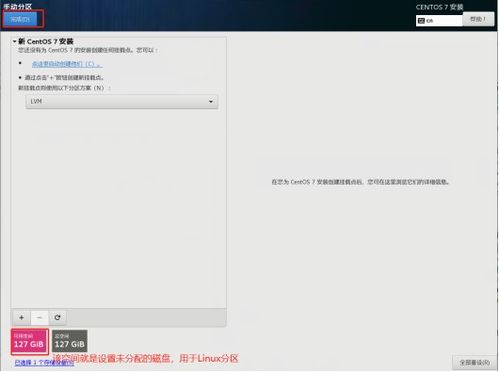
Task: Click the plus icon to add mount point
Action: coord(22,318)
